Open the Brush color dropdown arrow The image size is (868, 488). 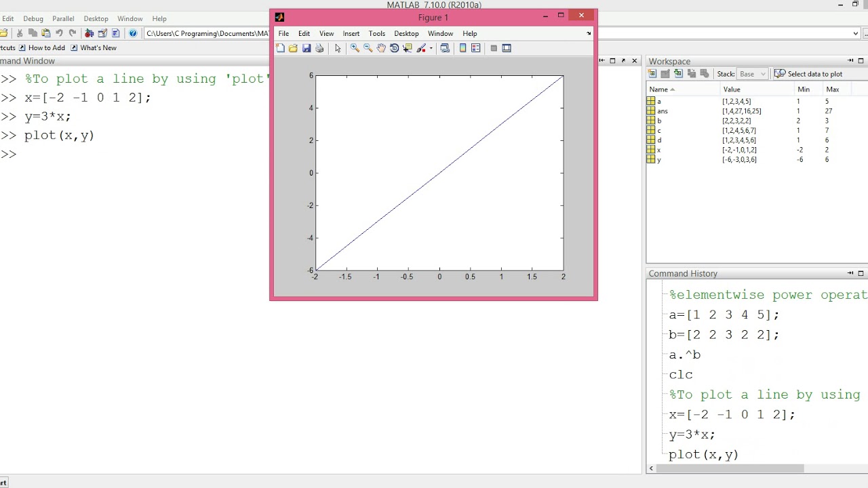(431, 48)
